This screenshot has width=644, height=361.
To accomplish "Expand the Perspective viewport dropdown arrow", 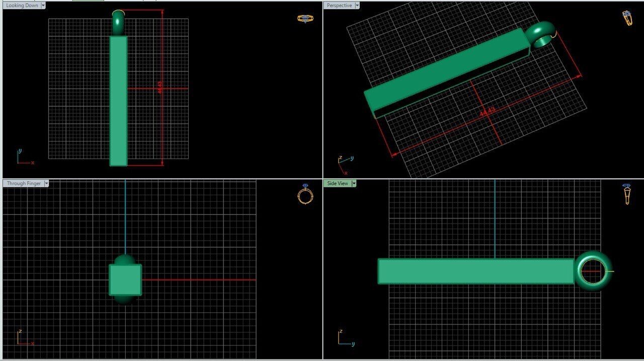I will (x=357, y=6).
